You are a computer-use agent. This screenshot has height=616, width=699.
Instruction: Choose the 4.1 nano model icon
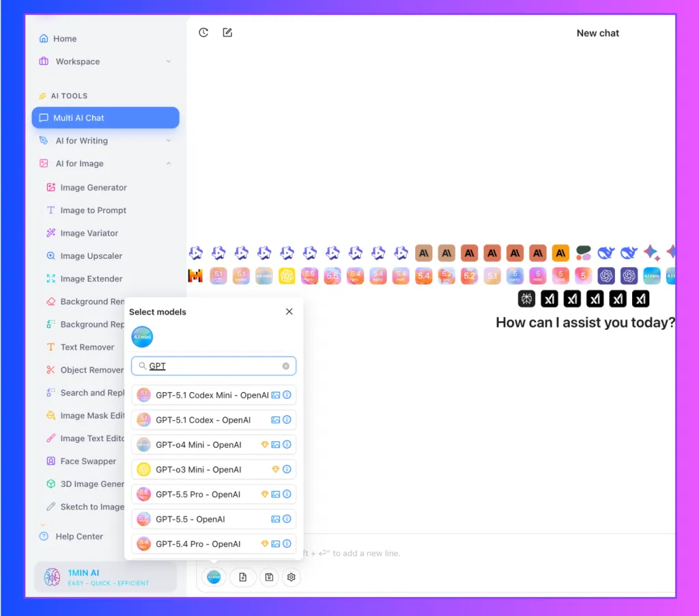pyautogui.click(x=651, y=276)
